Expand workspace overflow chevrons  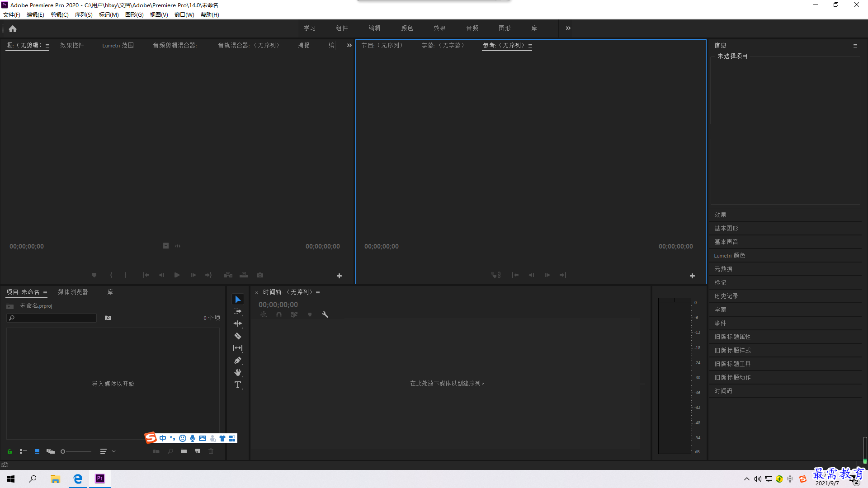(568, 28)
